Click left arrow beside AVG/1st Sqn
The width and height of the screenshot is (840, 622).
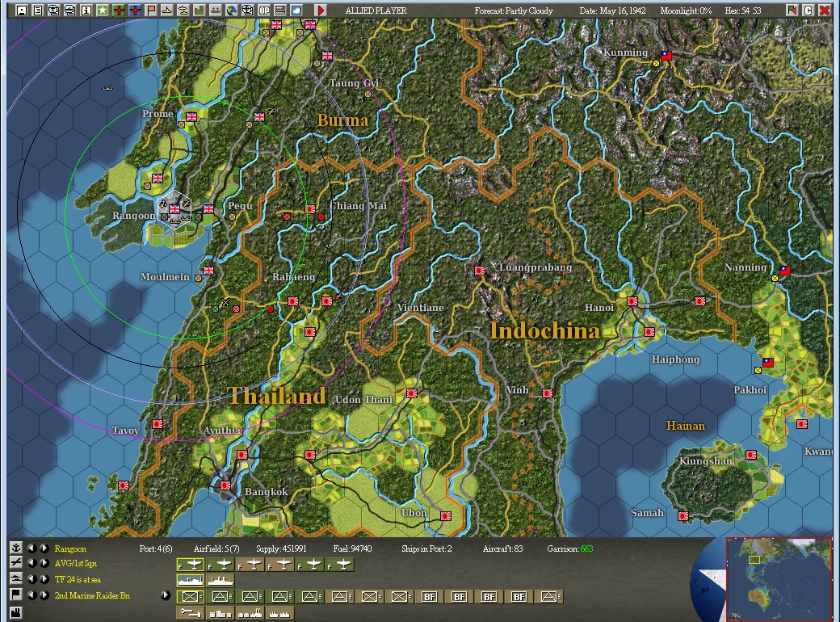click(31, 562)
